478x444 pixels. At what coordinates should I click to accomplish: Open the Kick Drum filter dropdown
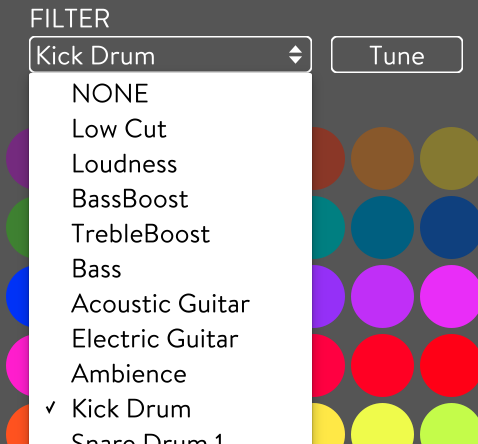point(170,55)
